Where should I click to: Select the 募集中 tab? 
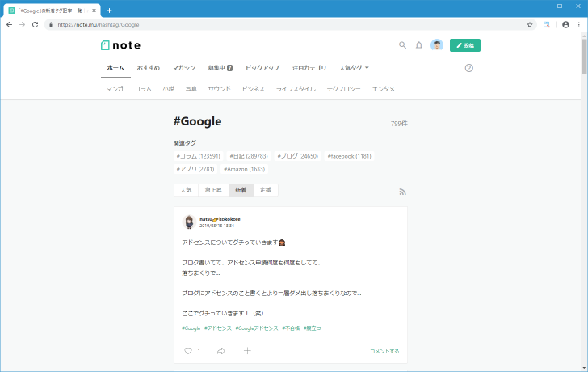[x=220, y=68]
